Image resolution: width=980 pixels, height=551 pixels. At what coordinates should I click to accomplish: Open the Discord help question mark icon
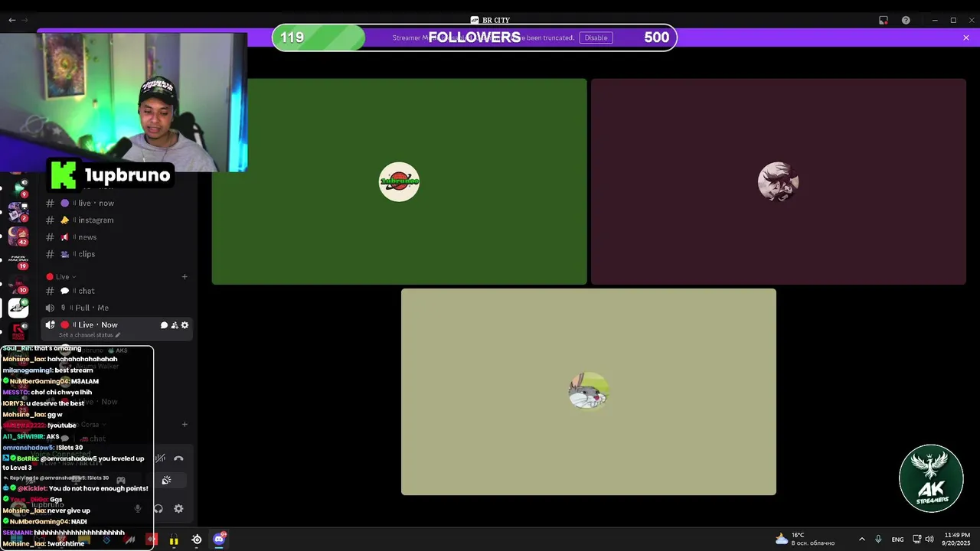pyautogui.click(x=906, y=20)
